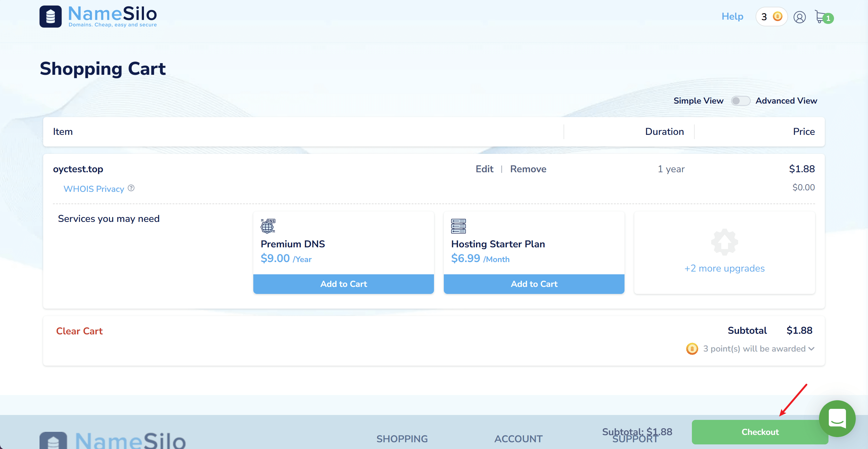Add Premium DNS to cart

(343, 284)
